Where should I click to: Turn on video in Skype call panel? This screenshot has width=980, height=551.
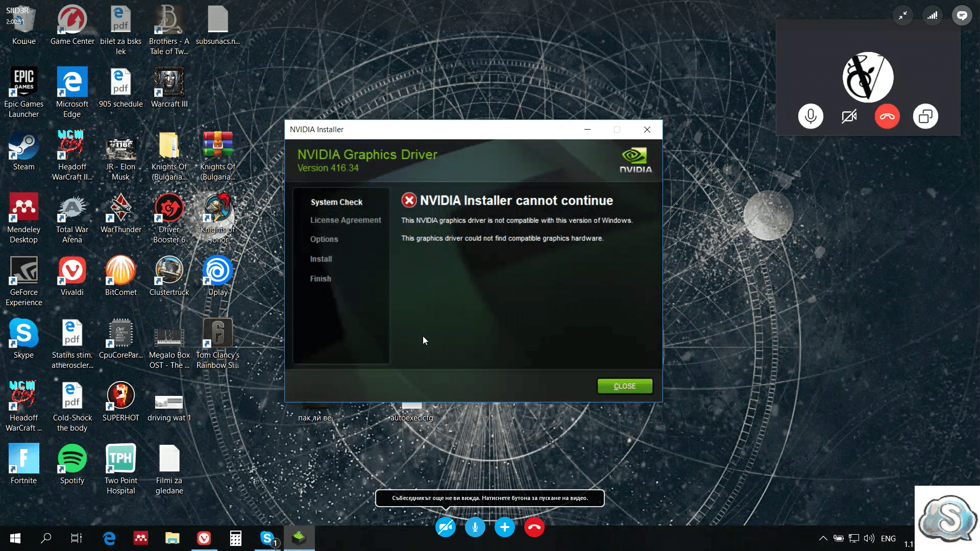[x=849, y=116]
